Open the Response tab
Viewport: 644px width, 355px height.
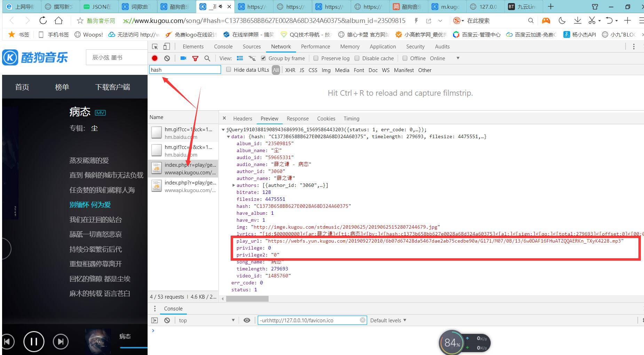point(297,118)
